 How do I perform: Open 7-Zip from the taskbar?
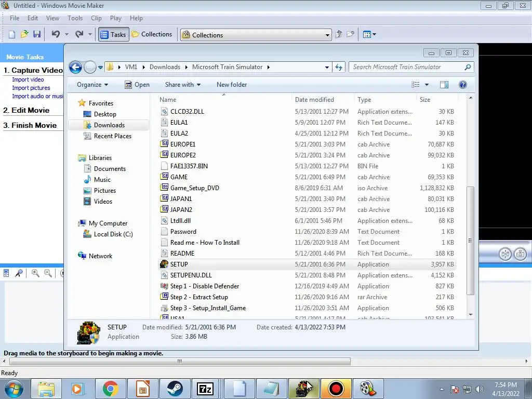coord(205,389)
